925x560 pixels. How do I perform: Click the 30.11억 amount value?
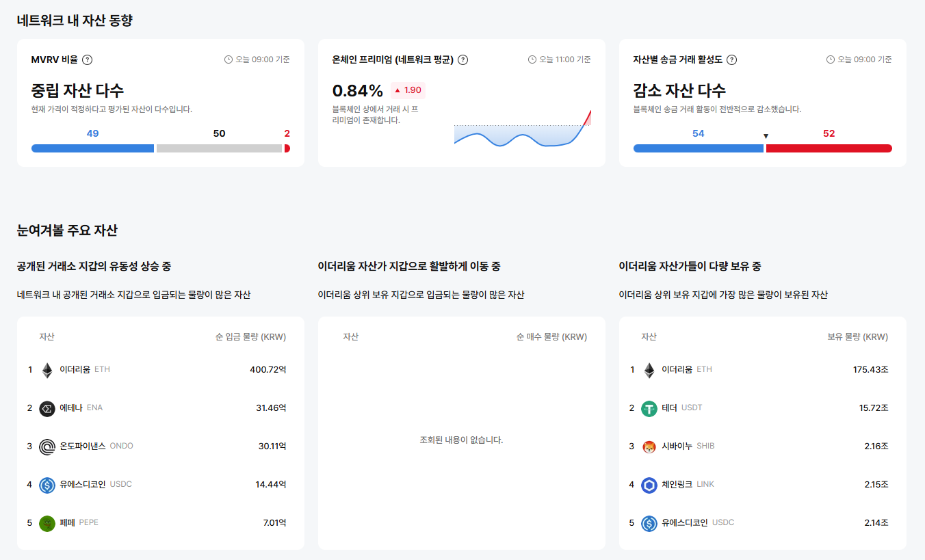(272, 446)
